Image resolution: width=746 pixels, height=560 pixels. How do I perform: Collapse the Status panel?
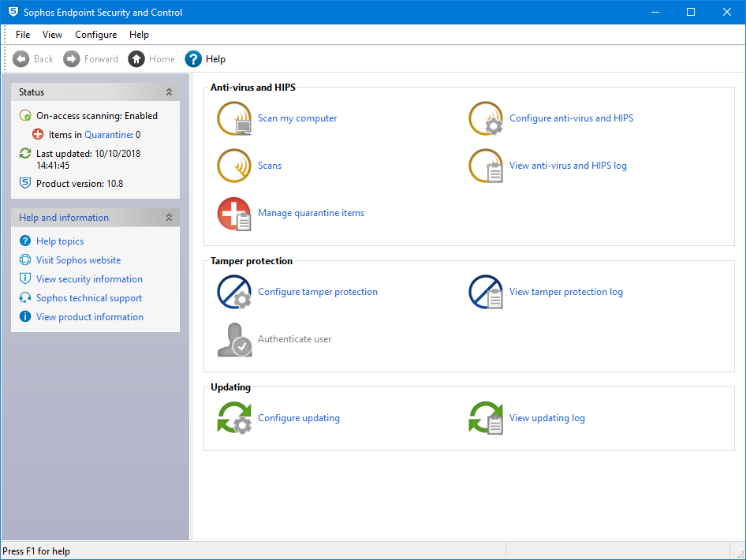[169, 92]
